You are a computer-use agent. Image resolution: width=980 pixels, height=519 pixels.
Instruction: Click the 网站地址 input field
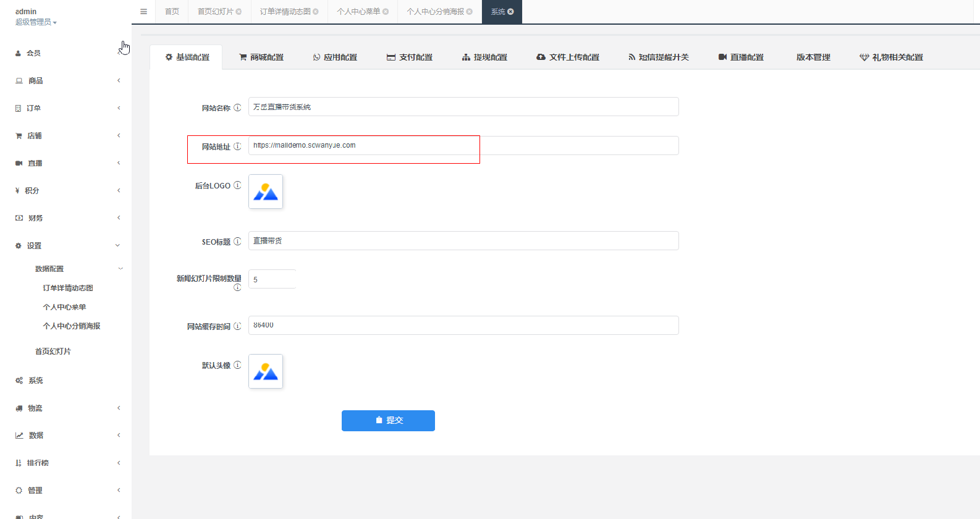pos(463,145)
